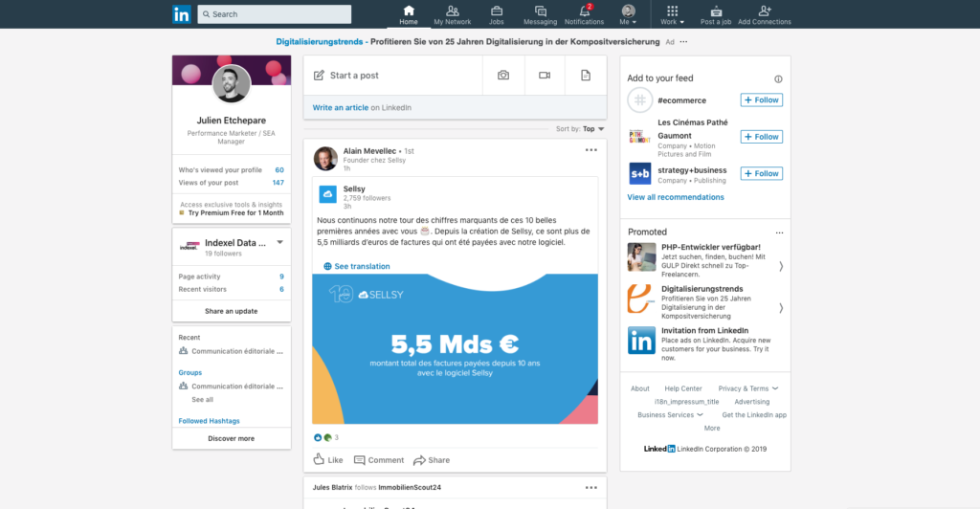Click chevron beside Digitalisierungstrends promoted ad
980x509 pixels.
tap(781, 308)
